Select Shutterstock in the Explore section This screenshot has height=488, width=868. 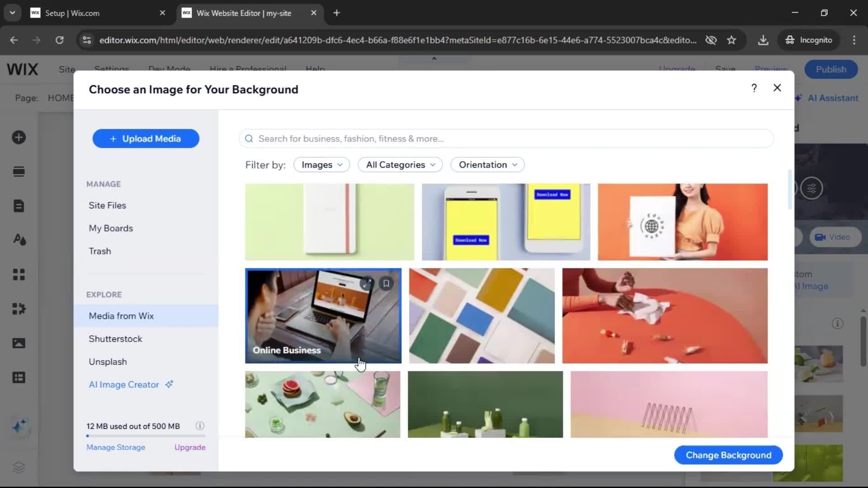point(115,339)
